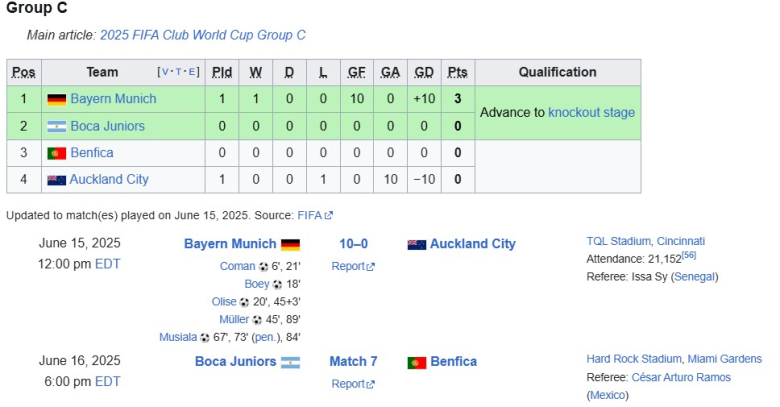The height and width of the screenshot is (407, 780).
Task: Open the 2025 FIFA Club World Cup Group C article
Action: coord(202,35)
